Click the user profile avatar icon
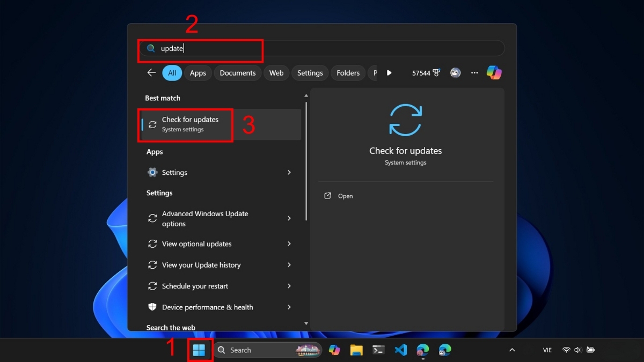Image resolution: width=644 pixels, height=362 pixels. [x=456, y=73]
